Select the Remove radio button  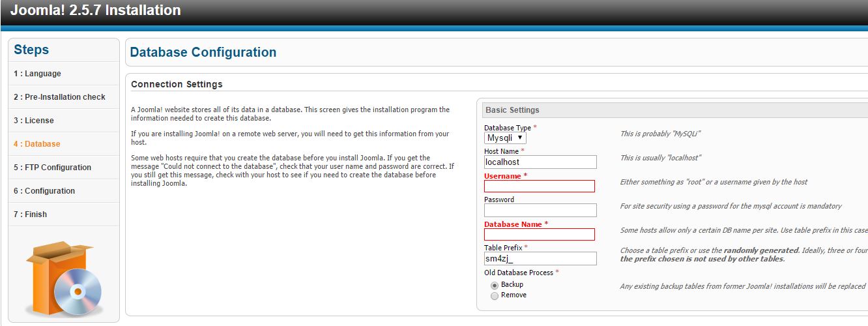pyautogui.click(x=495, y=295)
